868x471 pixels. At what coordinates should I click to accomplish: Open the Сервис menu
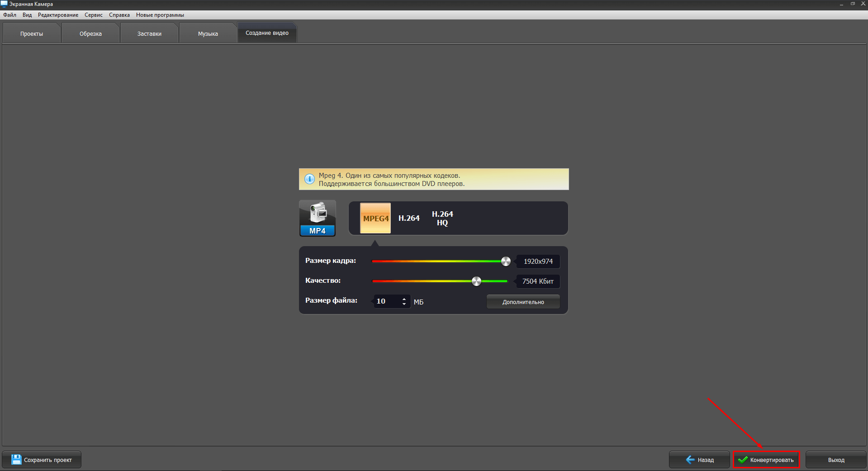coord(94,15)
